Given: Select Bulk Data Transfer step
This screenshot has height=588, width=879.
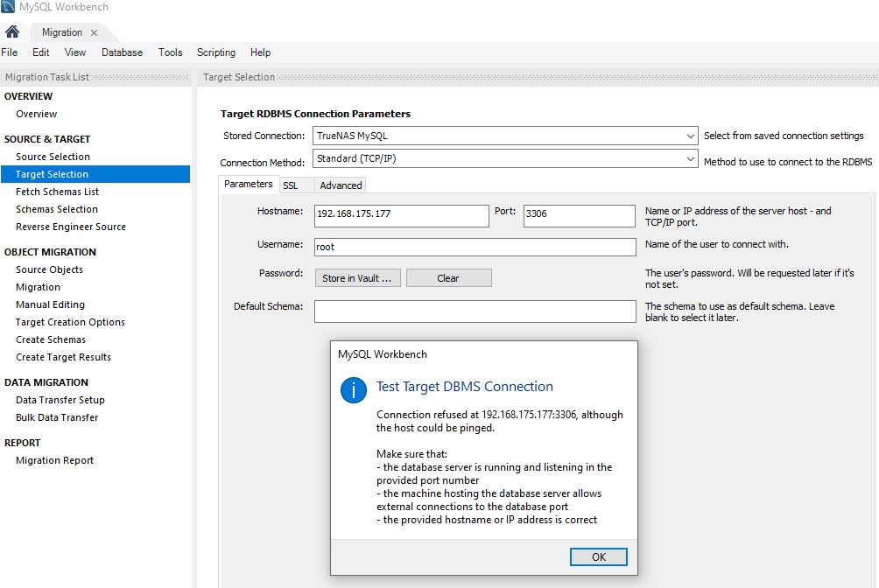Looking at the screenshot, I should [x=57, y=417].
